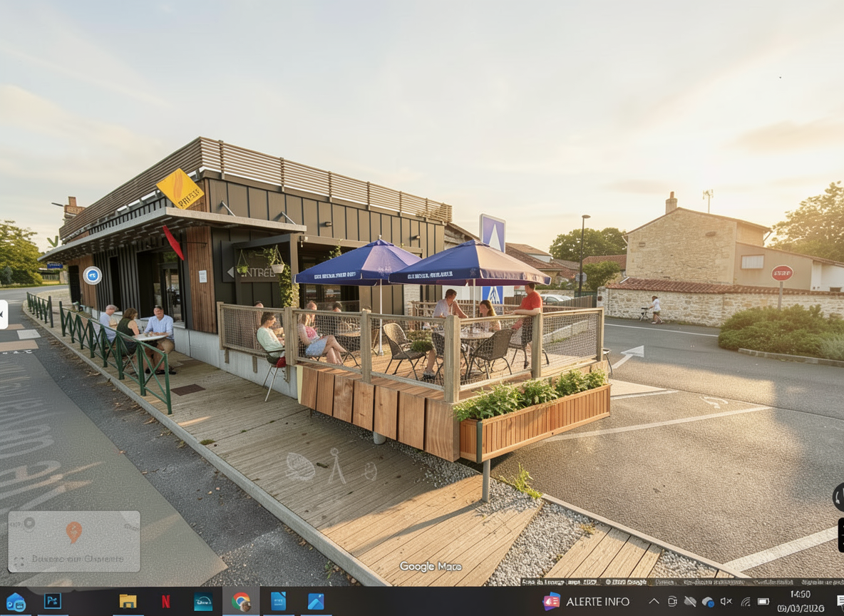Switch to the Google Chrome taskbar icon
Screen dimensions: 844x616
[241, 601]
